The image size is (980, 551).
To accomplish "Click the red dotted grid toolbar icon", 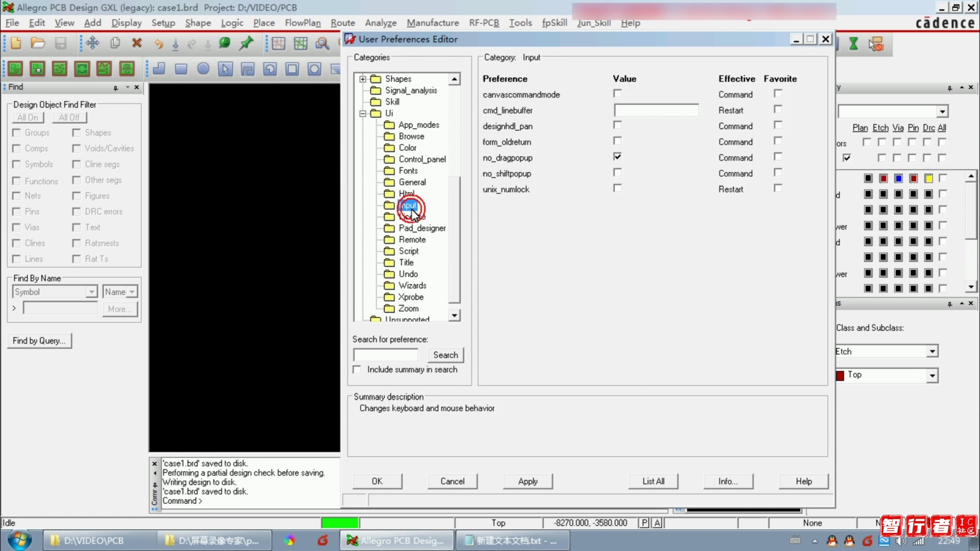I will pos(278,43).
